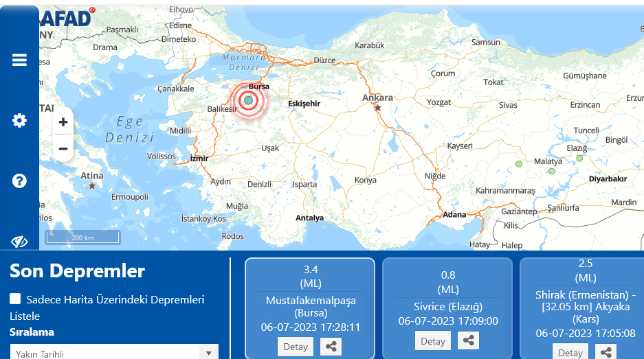644x359 pixels.
Task: Share the Shirak earthquake entry
Action: (606, 352)
